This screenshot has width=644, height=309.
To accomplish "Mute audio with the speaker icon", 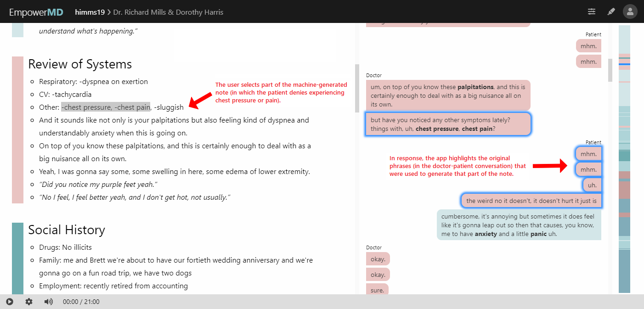I will tap(48, 302).
